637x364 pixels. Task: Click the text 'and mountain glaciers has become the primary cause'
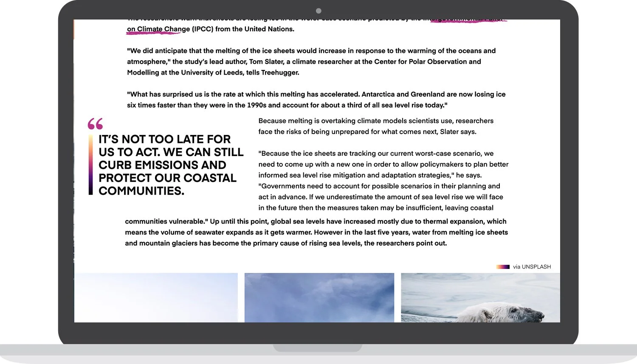[x=286, y=243]
